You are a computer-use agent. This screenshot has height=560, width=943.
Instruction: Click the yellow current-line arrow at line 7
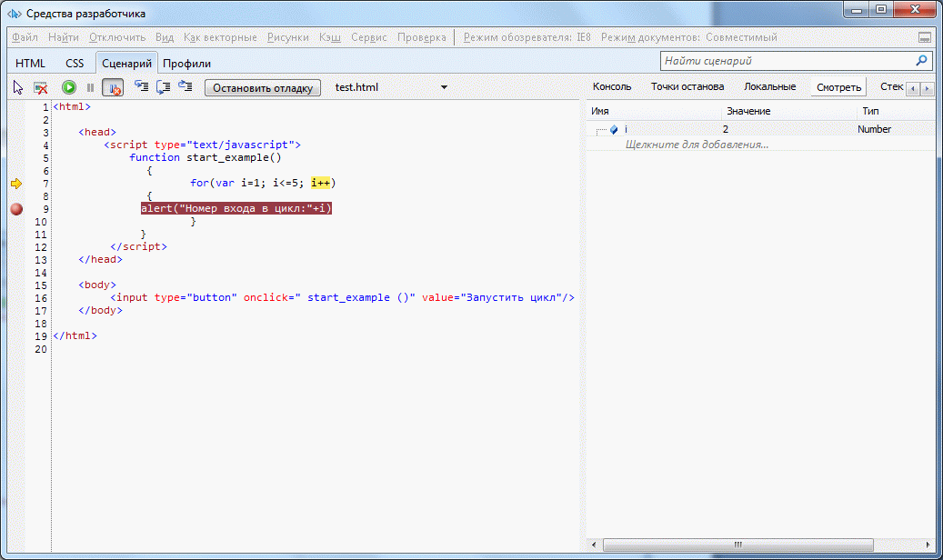tap(16, 184)
